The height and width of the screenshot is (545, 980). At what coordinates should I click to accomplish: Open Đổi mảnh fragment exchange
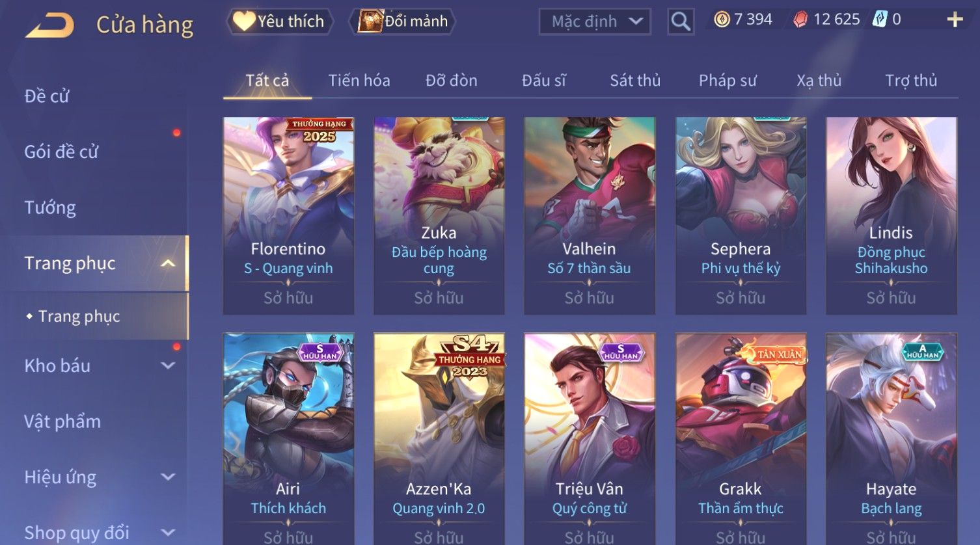(x=403, y=21)
